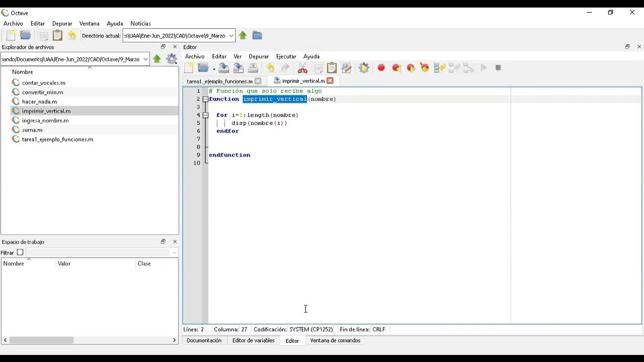The width and height of the screenshot is (644, 362).
Task: Undo arrow icon in main Octave toolbar
Action: coord(72,35)
